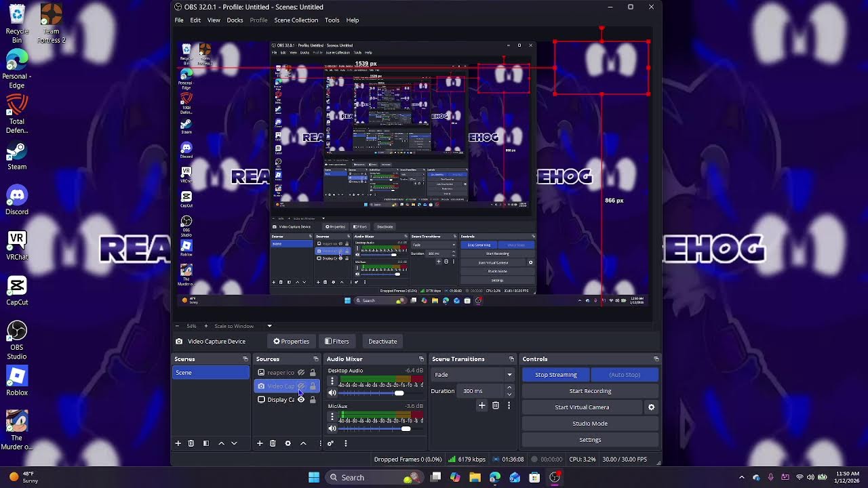
Task: Open Windows Start menu
Action: click(314, 477)
